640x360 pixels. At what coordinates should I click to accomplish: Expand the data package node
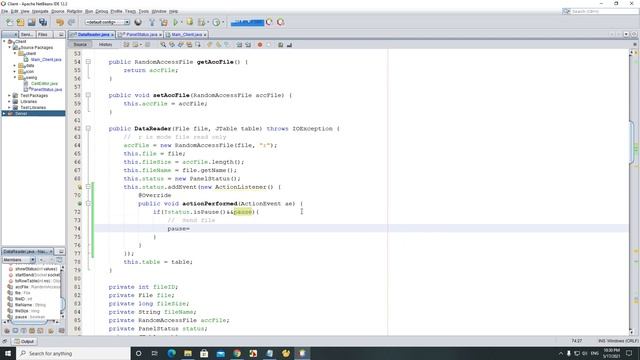pyautogui.click(x=15, y=65)
